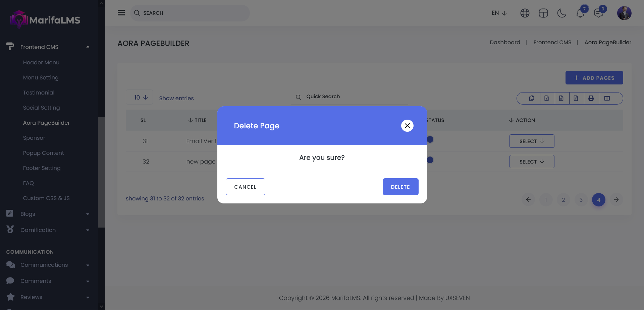Screen dimensions: 644x310
Task: Open Header Menu in sidebar
Action: [41, 62]
